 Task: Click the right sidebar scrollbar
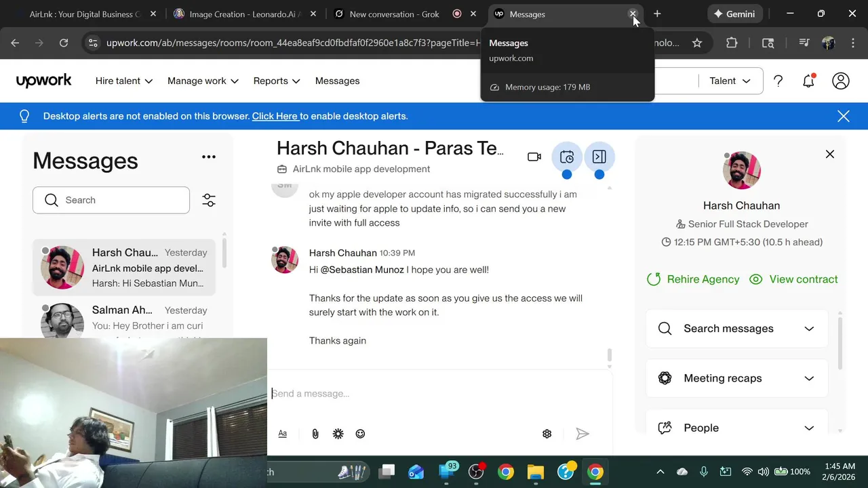[x=840, y=342]
